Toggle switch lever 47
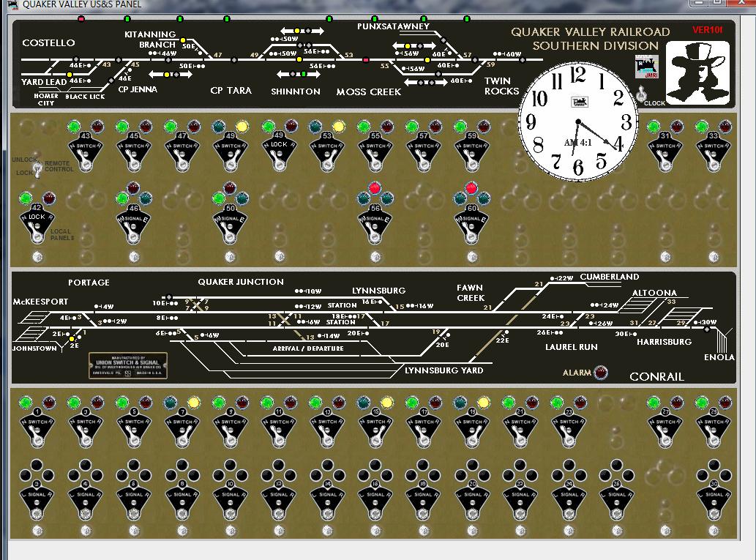The height and width of the screenshot is (560, 756). pos(182,152)
